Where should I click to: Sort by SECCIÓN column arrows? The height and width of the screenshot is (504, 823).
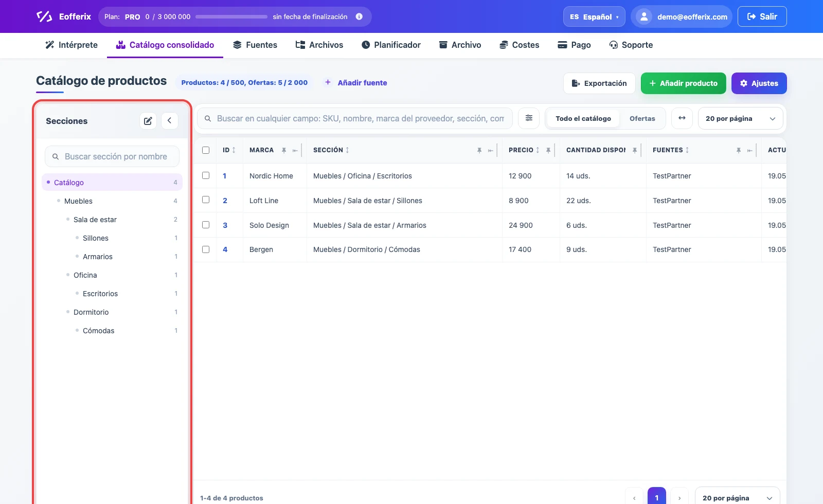347,150
